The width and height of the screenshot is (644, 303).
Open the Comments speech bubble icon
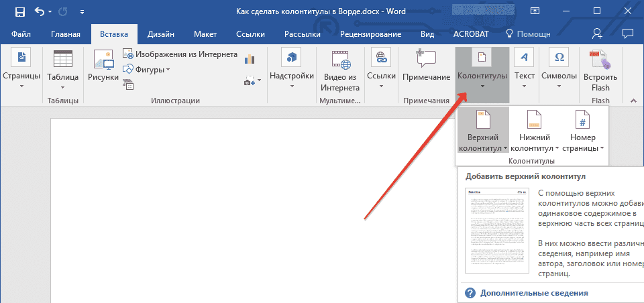627,34
